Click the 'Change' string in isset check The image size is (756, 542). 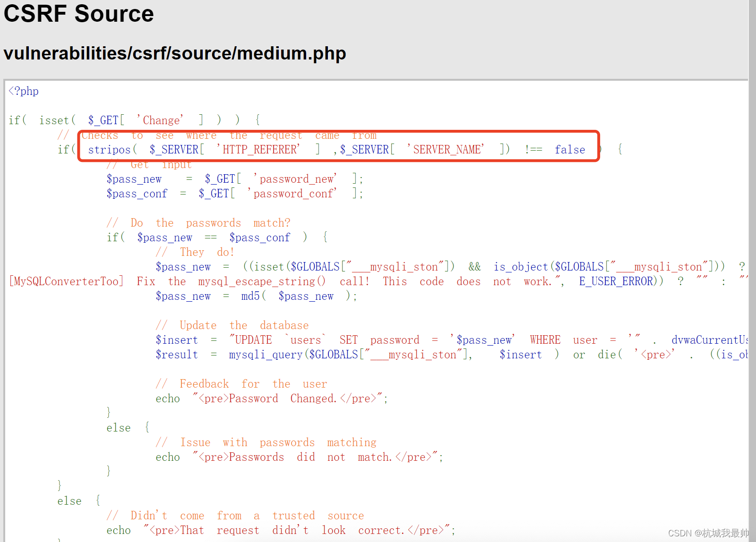(160, 120)
